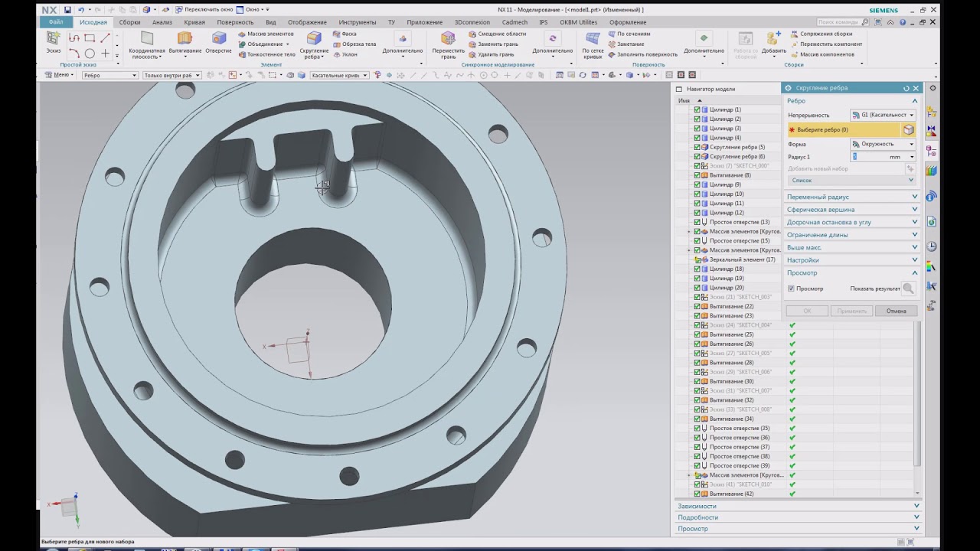Open the Касательные кривые curve rule dropdown
This screenshot has height=551, width=980.
pyautogui.click(x=339, y=75)
